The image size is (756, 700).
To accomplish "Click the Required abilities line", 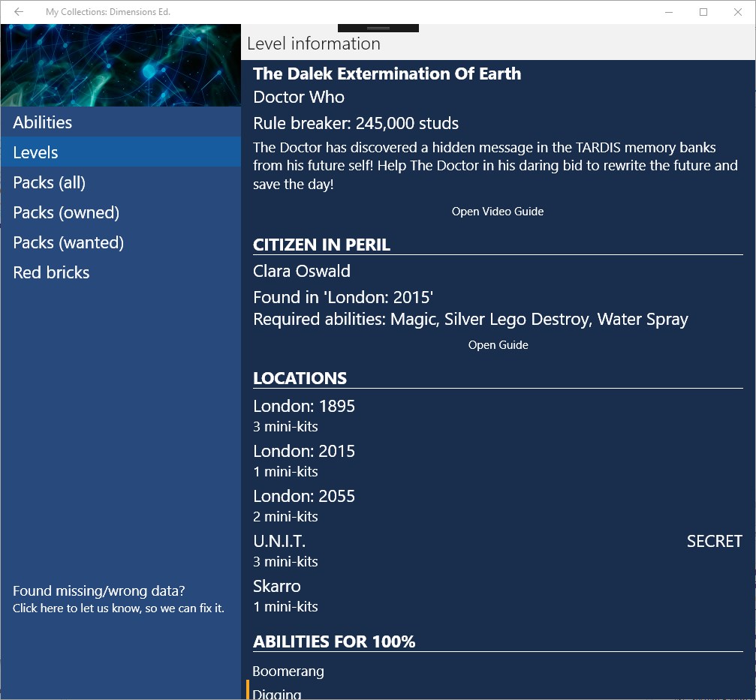I will 471,320.
